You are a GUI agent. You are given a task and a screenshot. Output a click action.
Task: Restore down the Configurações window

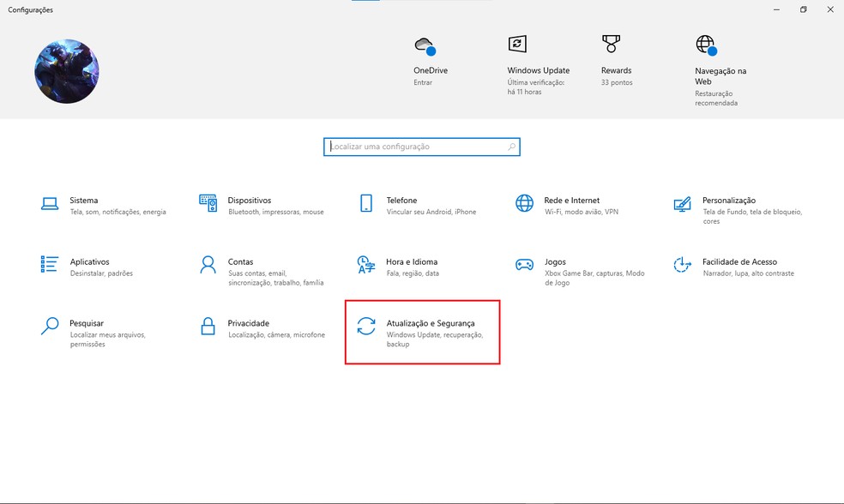(x=803, y=9)
